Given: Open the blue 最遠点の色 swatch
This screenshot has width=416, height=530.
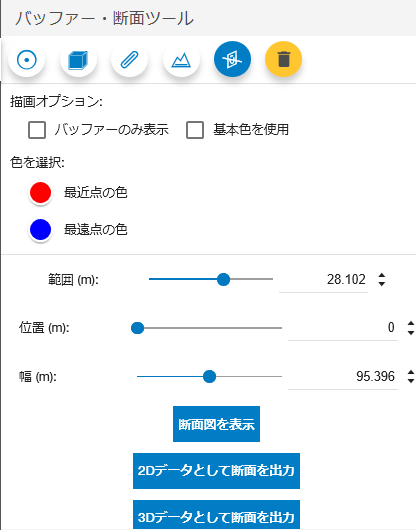Looking at the screenshot, I should point(41,230).
